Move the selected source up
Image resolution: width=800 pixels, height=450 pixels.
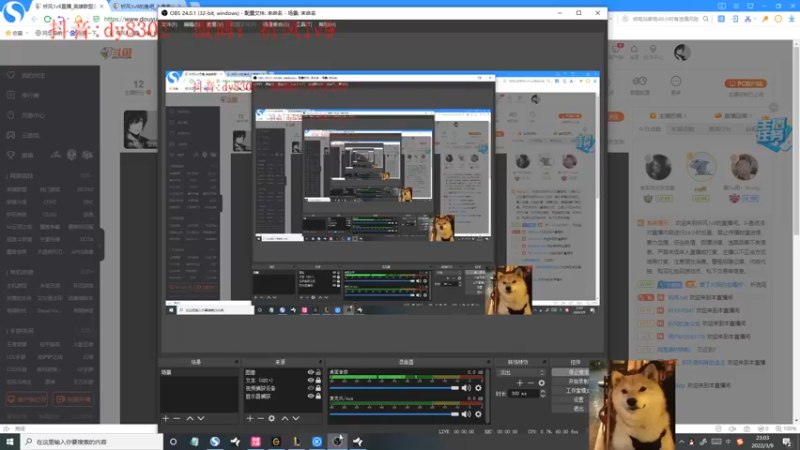(x=285, y=418)
